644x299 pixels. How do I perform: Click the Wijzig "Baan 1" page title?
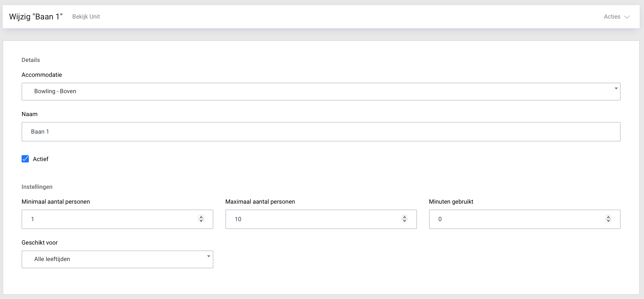pos(36,17)
